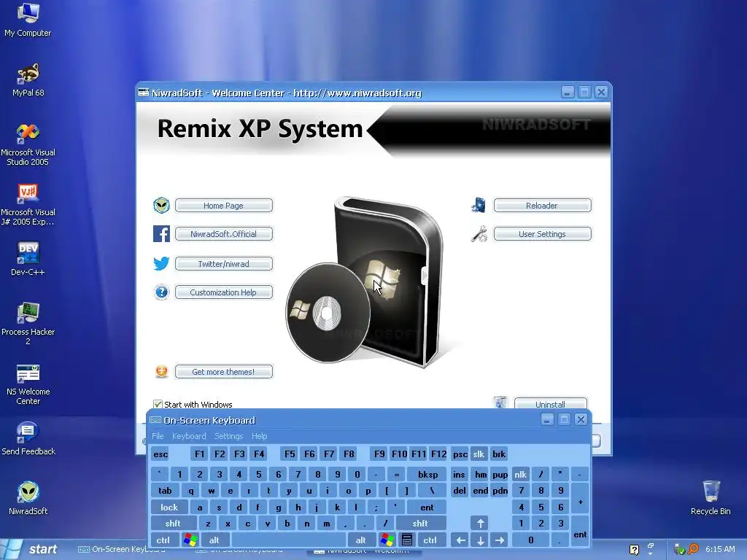Click the main ent enter key

pyautogui.click(x=427, y=507)
